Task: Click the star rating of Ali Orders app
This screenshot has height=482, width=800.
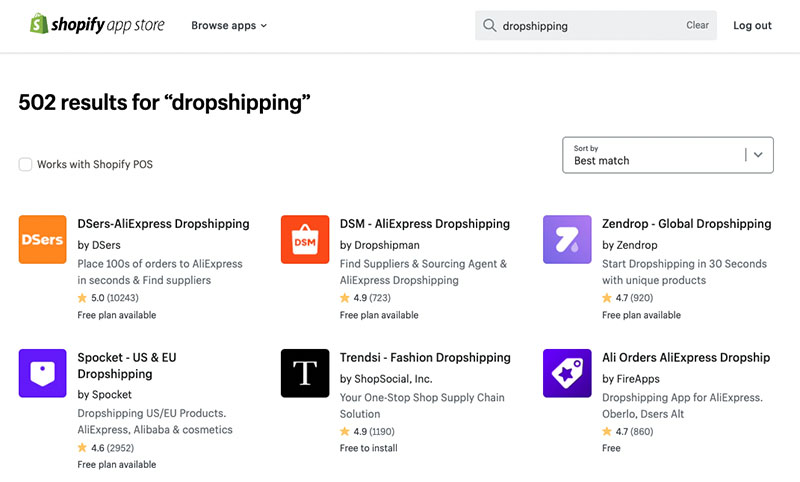Action: [607, 432]
